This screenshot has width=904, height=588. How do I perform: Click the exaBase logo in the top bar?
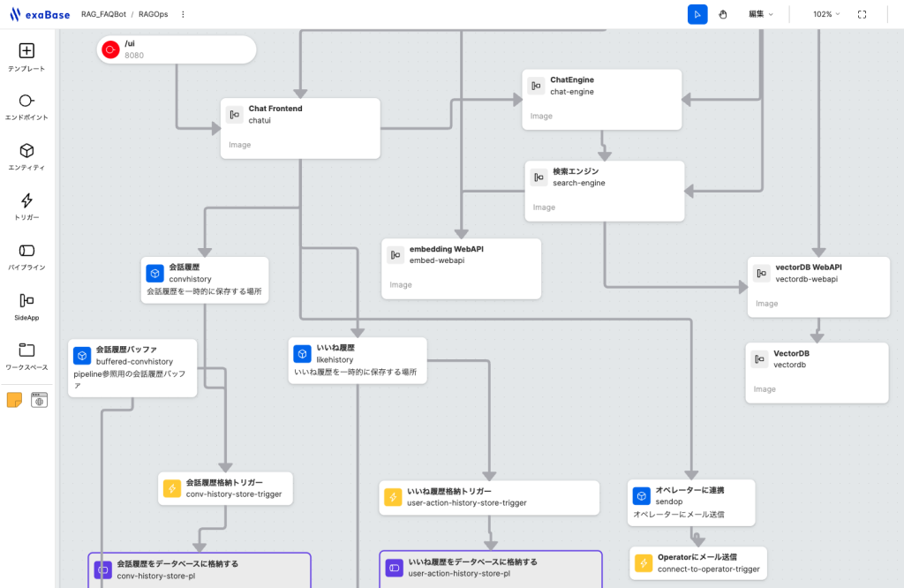(x=41, y=13)
